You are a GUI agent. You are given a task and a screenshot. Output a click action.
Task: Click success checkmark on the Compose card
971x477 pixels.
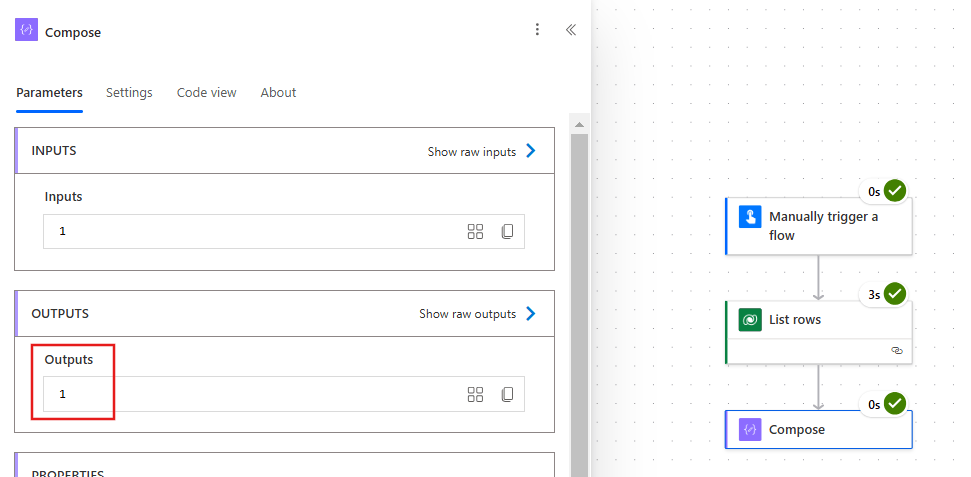click(894, 404)
